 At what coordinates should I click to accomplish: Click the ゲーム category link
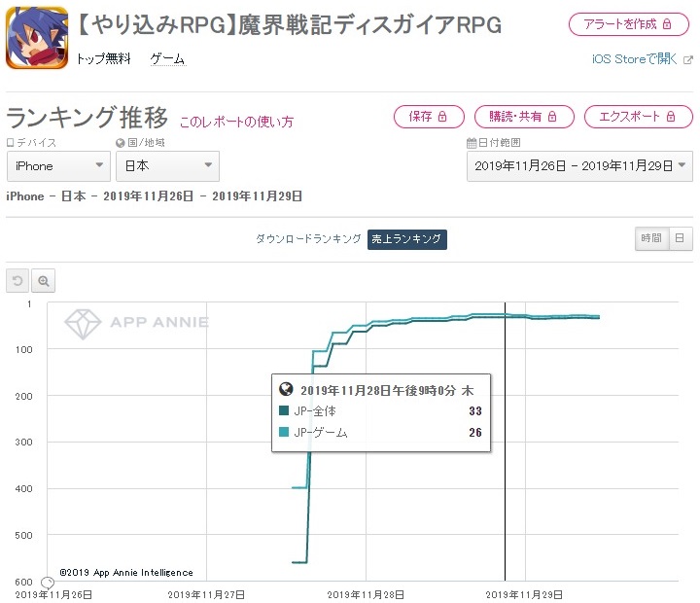click(x=168, y=58)
